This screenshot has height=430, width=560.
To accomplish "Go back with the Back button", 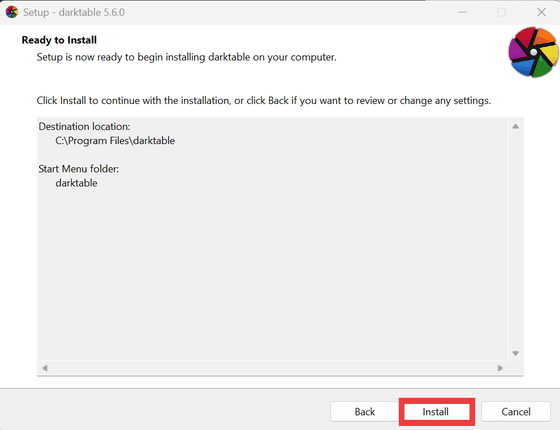I will (x=365, y=412).
